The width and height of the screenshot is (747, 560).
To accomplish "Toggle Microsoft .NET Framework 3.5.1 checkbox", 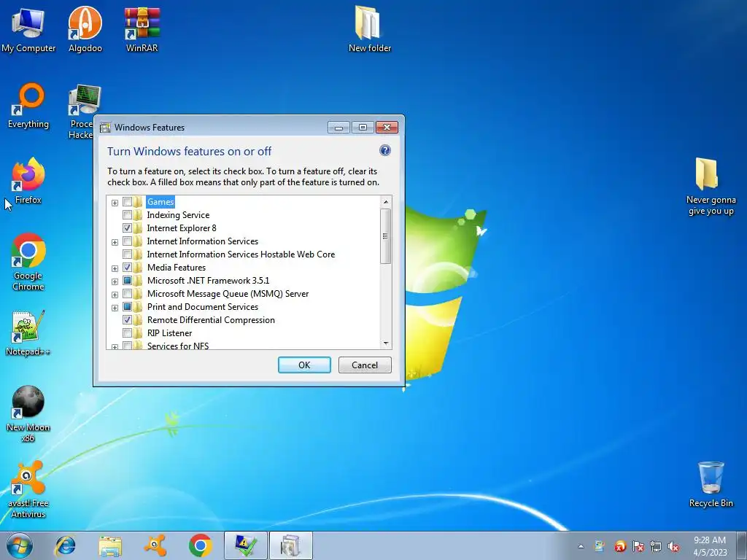I will (x=127, y=281).
